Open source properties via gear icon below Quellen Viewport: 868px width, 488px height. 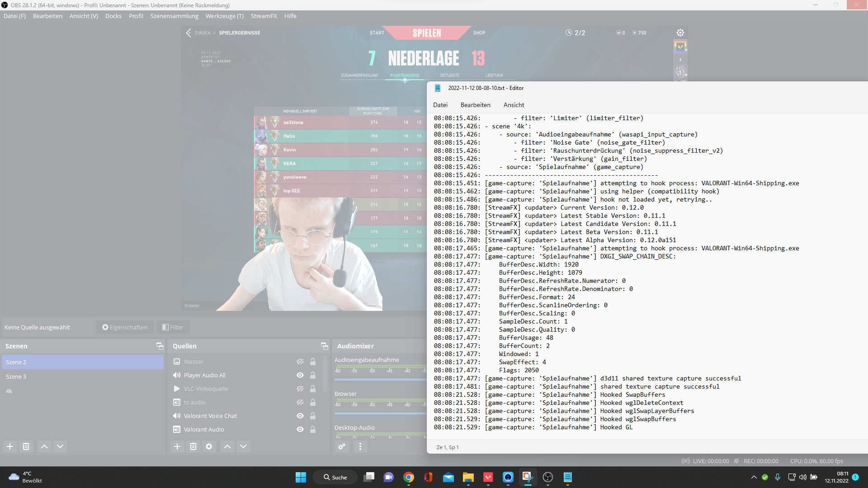tap(209, 446)
